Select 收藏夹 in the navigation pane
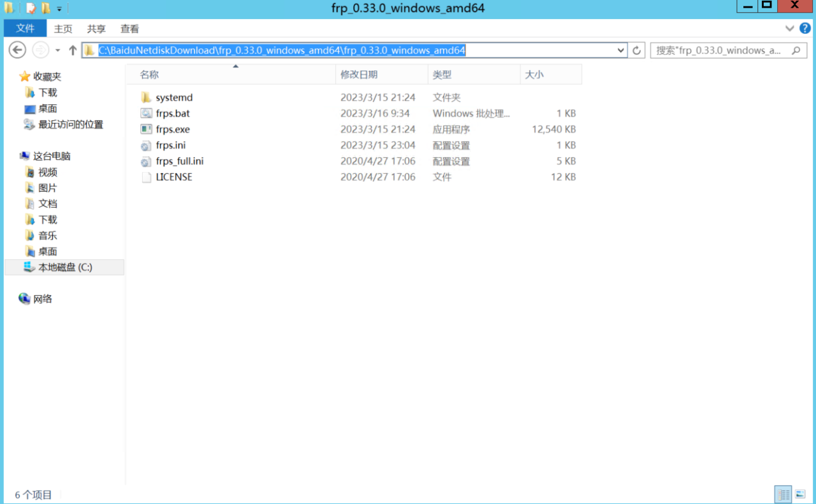816x504 pixels. [47, 76]
